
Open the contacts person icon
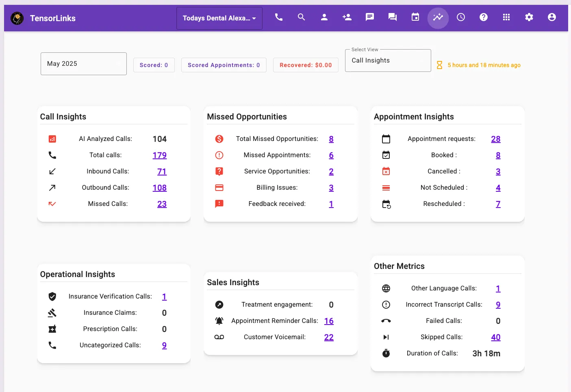324,17
